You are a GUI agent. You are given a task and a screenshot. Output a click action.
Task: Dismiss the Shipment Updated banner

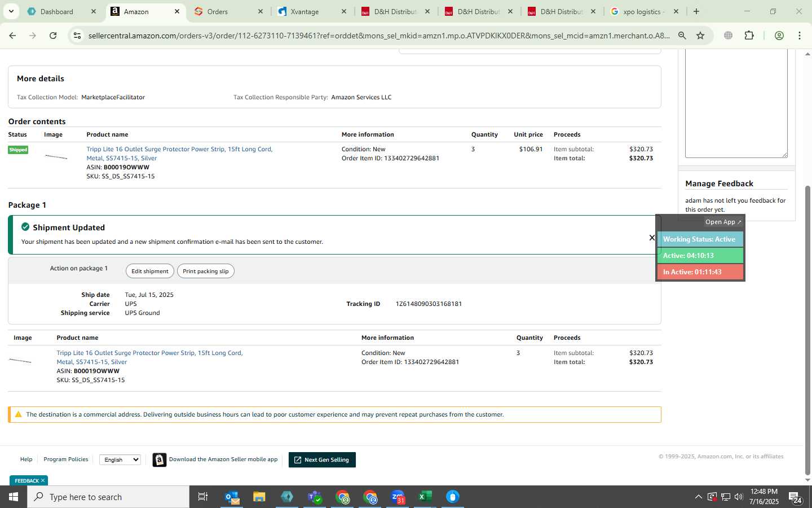tap(652, 238)
